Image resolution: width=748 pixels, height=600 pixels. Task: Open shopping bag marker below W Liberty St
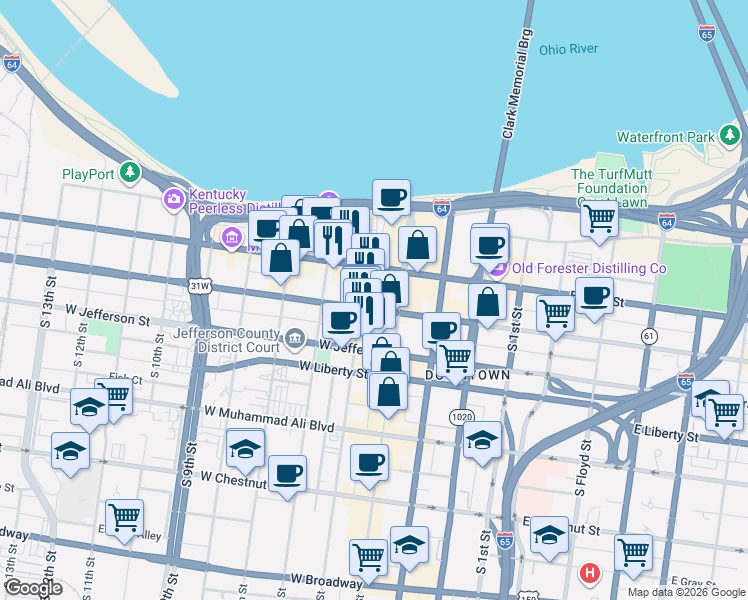[388, 393]
